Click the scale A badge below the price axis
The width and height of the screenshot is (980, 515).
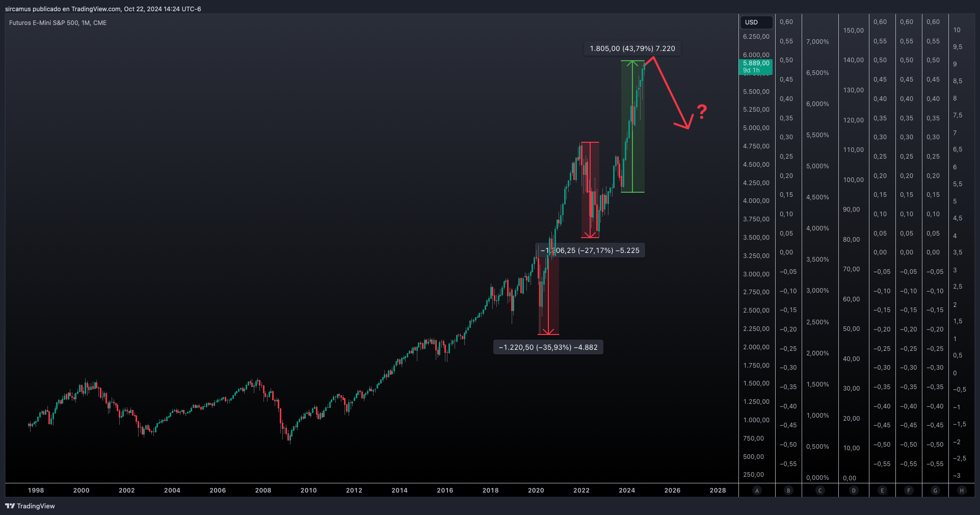(757, 491)
